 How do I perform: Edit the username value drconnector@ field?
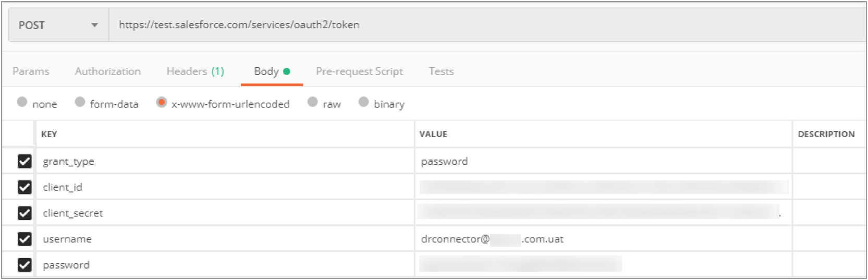[x=604, y=239]
